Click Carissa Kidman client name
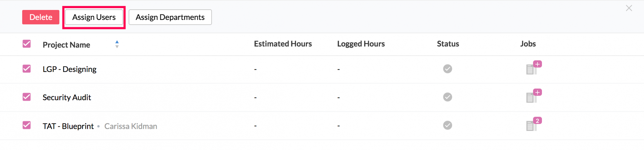The image size is (644, 150). coord(131,126)
